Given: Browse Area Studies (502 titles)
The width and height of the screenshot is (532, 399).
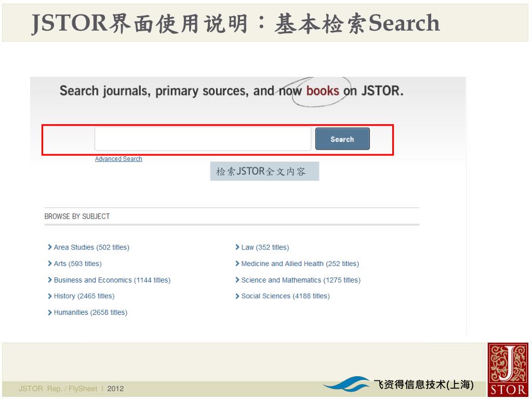Looking at the screenshot, I should (x=91, y=247).
